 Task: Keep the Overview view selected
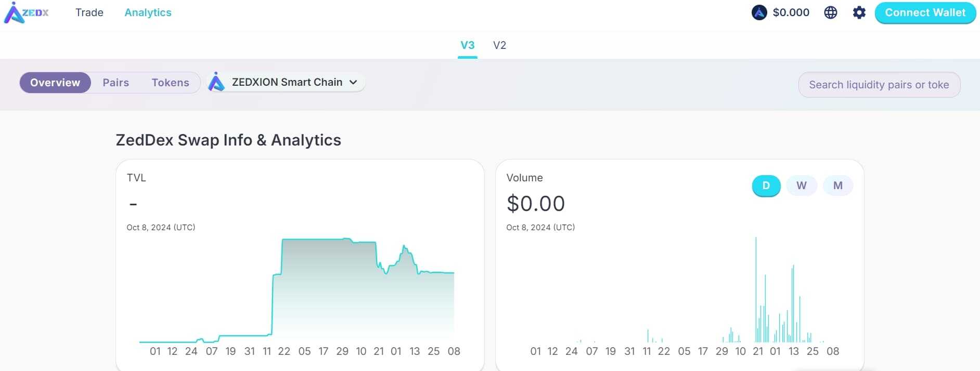click(55, 82)
